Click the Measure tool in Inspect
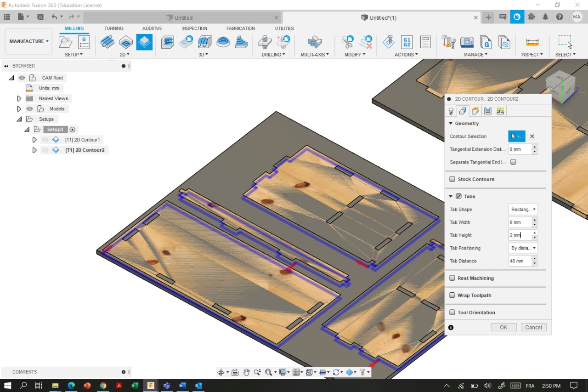 pyautogui.click(x=532, y=42)
